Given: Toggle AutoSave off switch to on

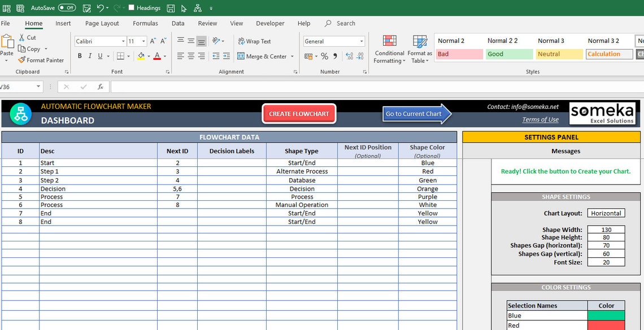Looking at the screenshot, I should click(66, 7).
